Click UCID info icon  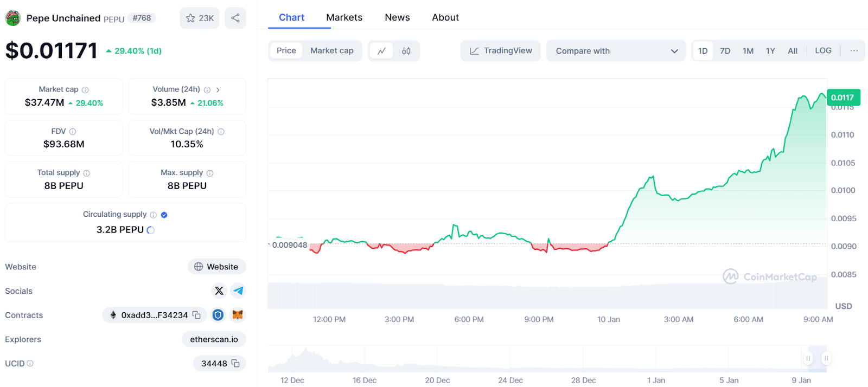coord(30,363)
